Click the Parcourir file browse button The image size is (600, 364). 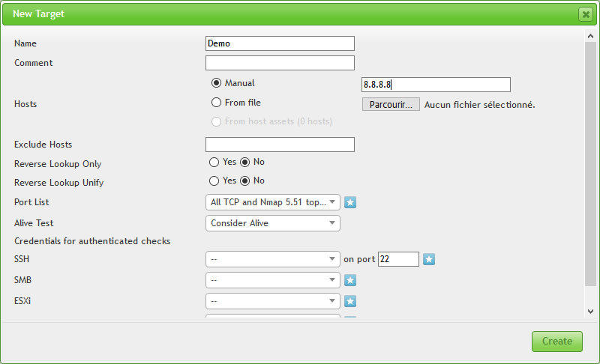[x=391, y=104]
